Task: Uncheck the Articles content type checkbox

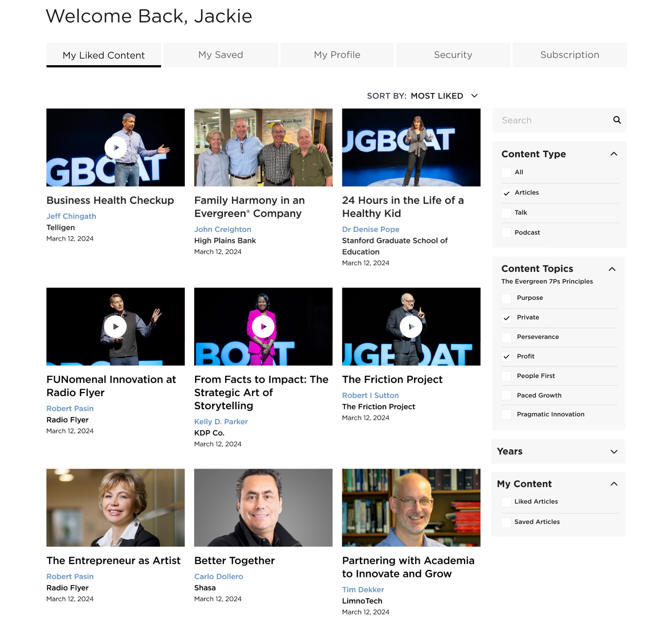Action: pos(506,193)
